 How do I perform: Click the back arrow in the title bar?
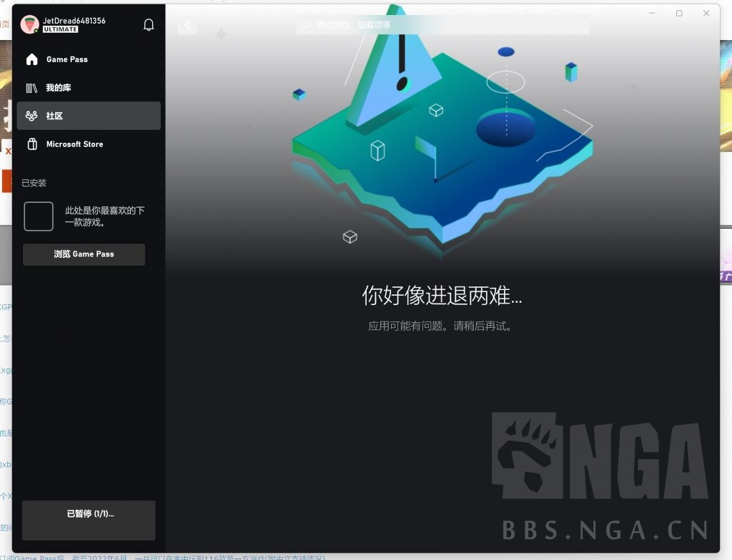coord(187,24)
